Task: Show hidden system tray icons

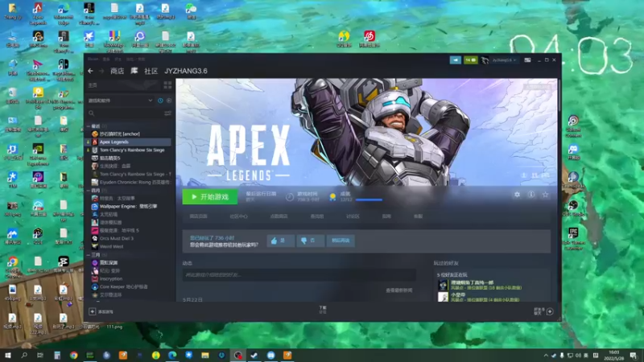Action: [546, 356]
